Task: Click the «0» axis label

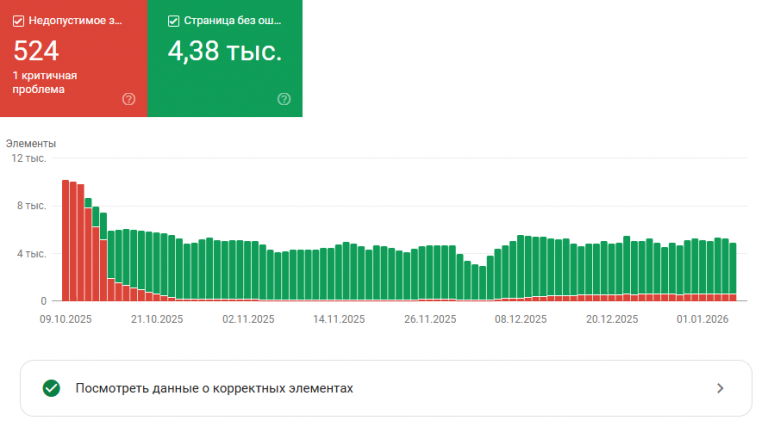Action: (44, 301)
